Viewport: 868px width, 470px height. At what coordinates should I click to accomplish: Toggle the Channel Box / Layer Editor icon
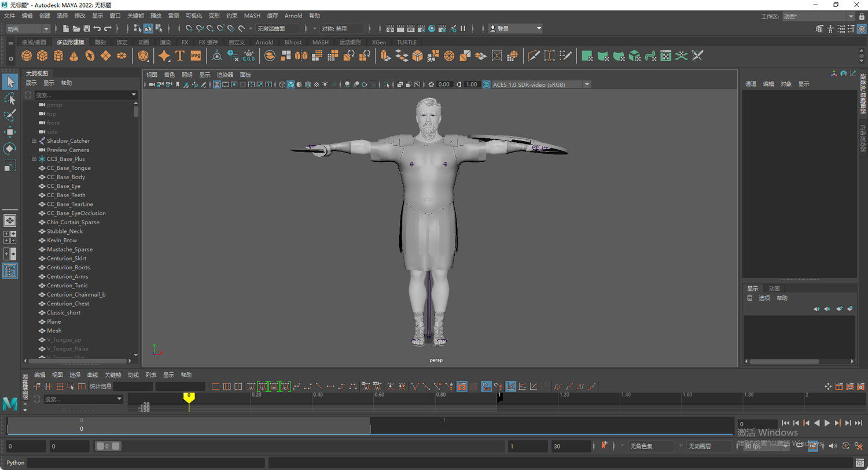point(862,28)
